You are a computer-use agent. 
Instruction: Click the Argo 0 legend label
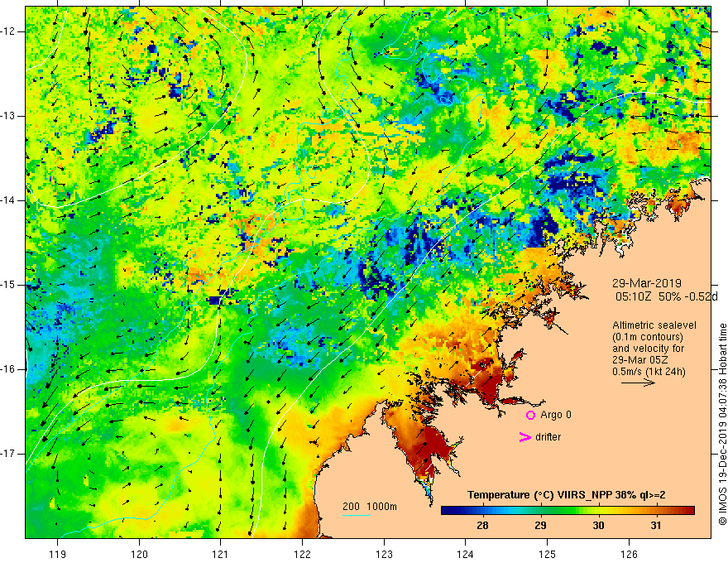coord(556,415)
